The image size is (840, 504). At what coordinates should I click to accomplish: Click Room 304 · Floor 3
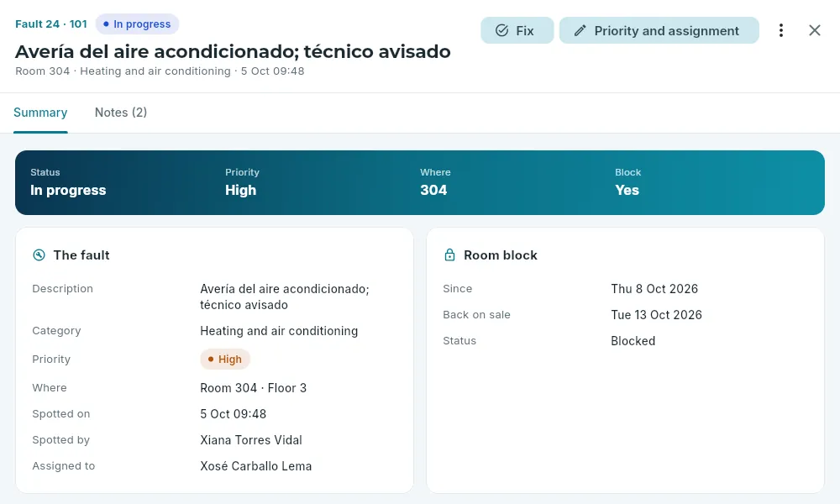tap(253, 388)
